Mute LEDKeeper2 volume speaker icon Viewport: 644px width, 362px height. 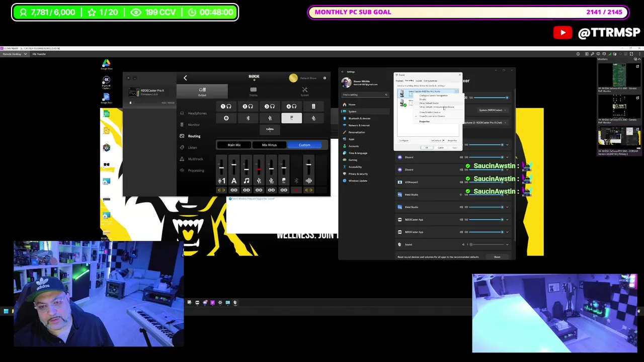pyautogui.click(x=461, y=182)
